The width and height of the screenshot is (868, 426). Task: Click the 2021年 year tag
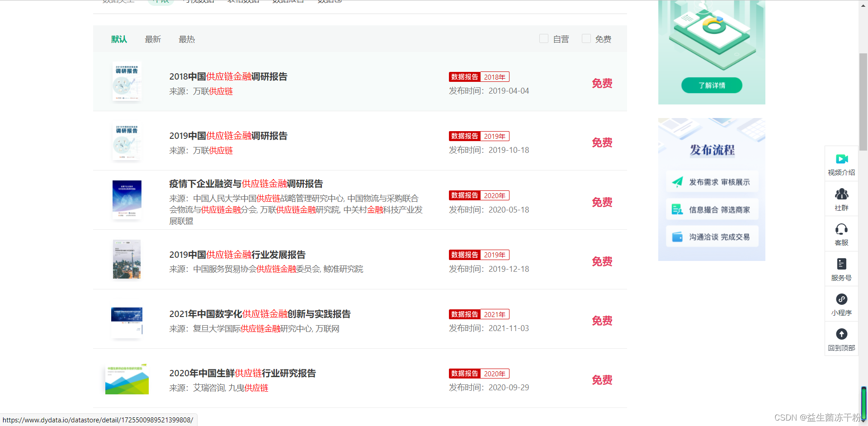click(x=495, y=314)
